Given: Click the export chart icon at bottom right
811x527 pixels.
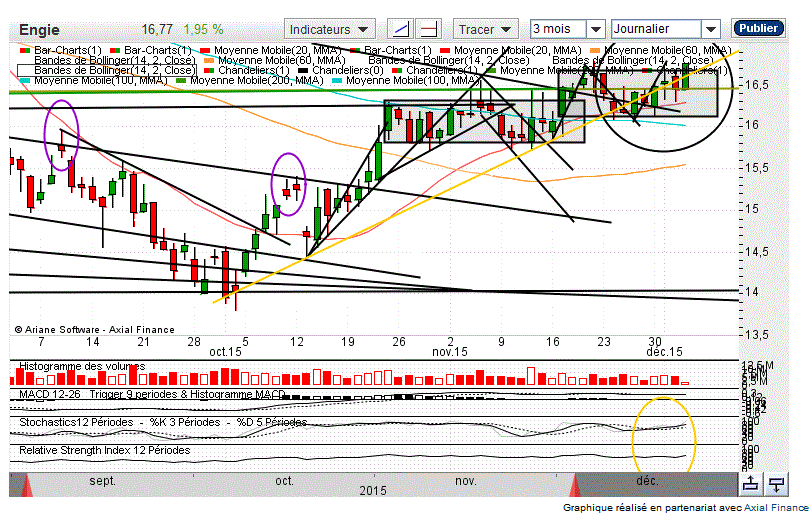Looking at the screenshot, I should pyautogui.click(x=750, y=485).
